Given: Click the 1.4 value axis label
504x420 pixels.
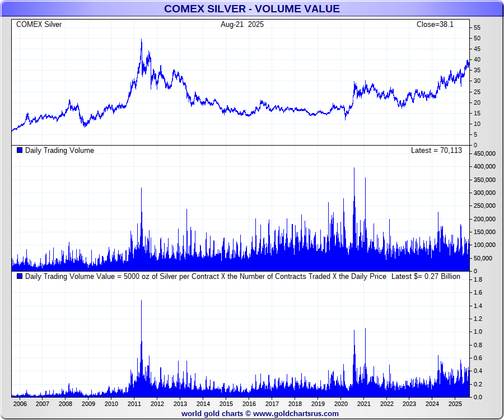Looking at the screenshot, I should [x=478, y=306].
